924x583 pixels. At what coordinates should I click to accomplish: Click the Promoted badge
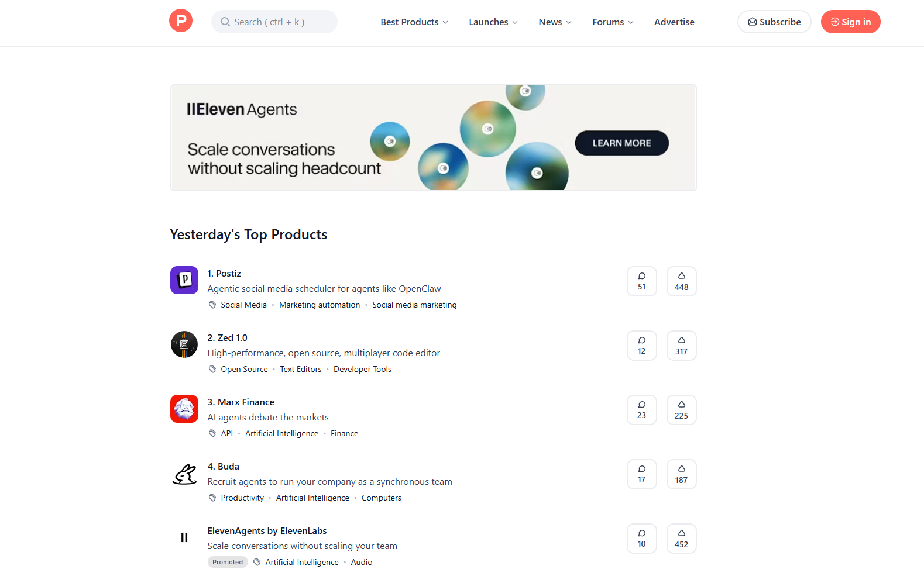pyautogui.click(x=228, y=562)
